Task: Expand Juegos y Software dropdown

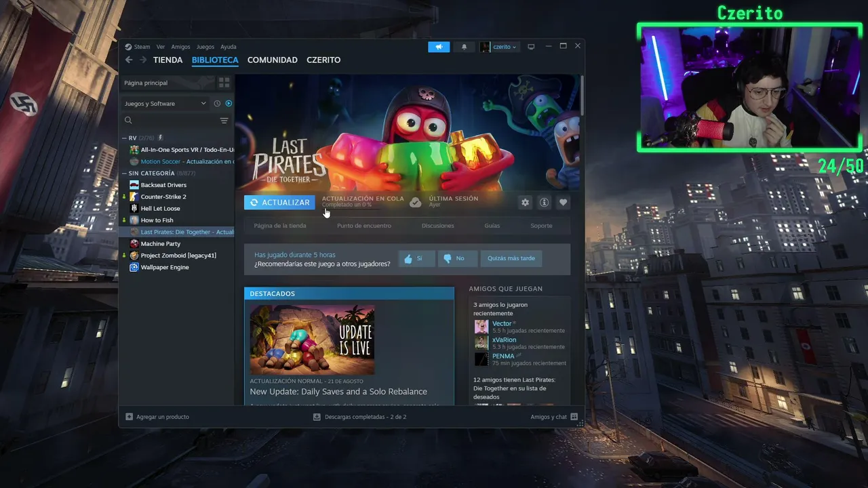Action: [x=165, y=104]
